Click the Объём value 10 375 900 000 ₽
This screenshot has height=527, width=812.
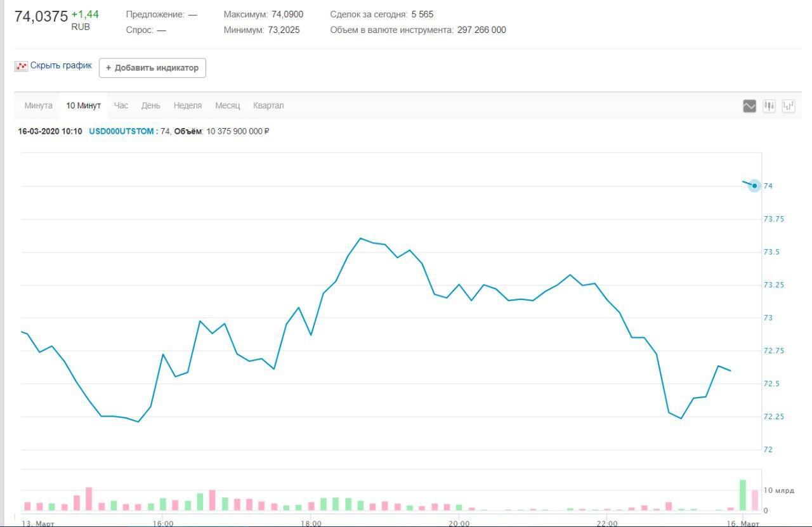pyautogui.click(x=239, y=131)
